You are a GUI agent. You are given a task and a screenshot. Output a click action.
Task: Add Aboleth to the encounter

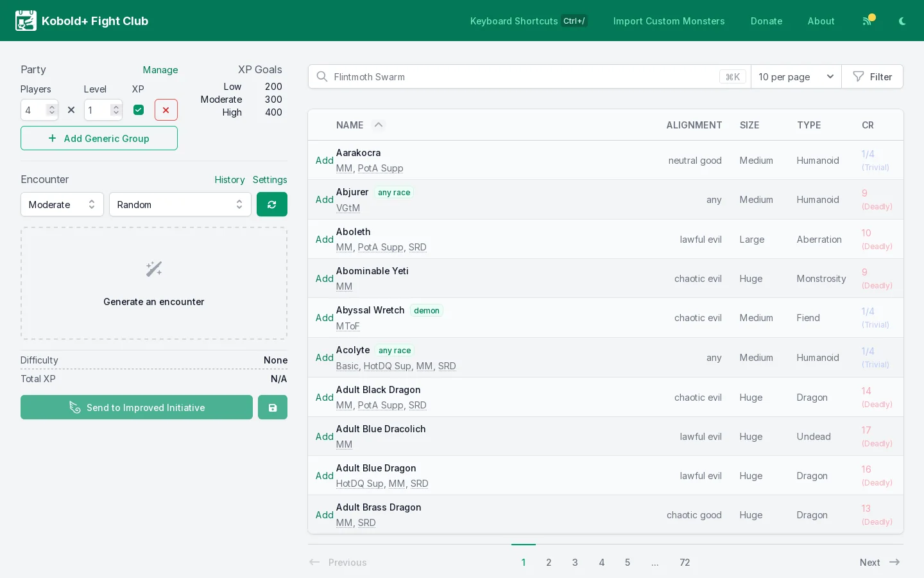click(x=325, y=240)
